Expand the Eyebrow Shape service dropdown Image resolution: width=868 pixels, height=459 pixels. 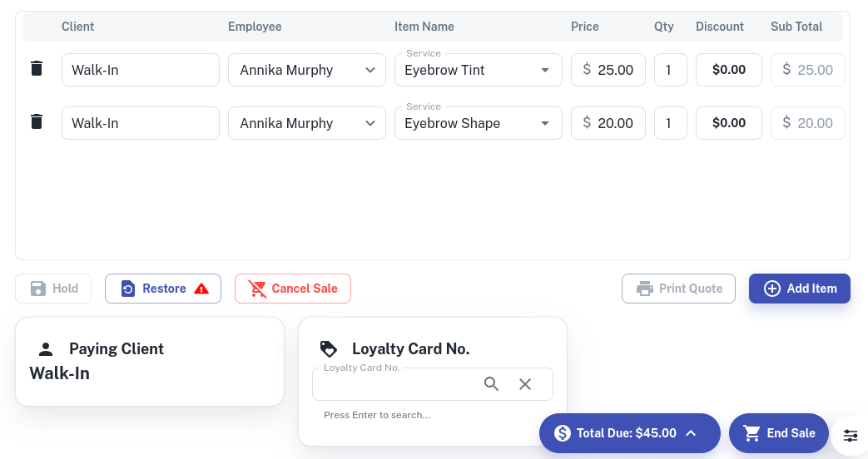[x=545, y=123]
